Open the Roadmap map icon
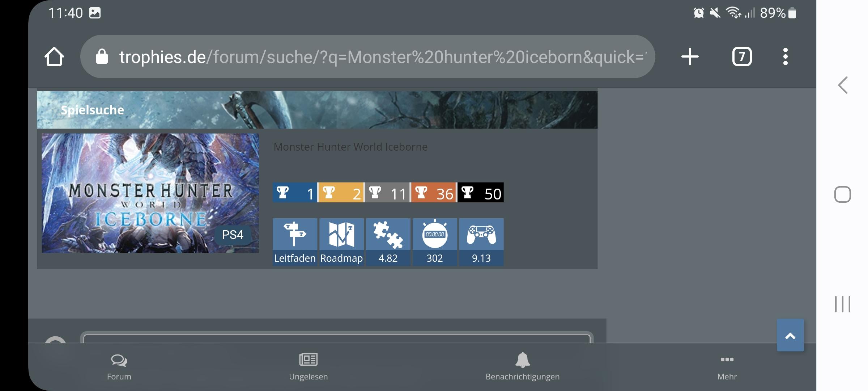This screenshot has width=868, height=391. click(341, 241)
